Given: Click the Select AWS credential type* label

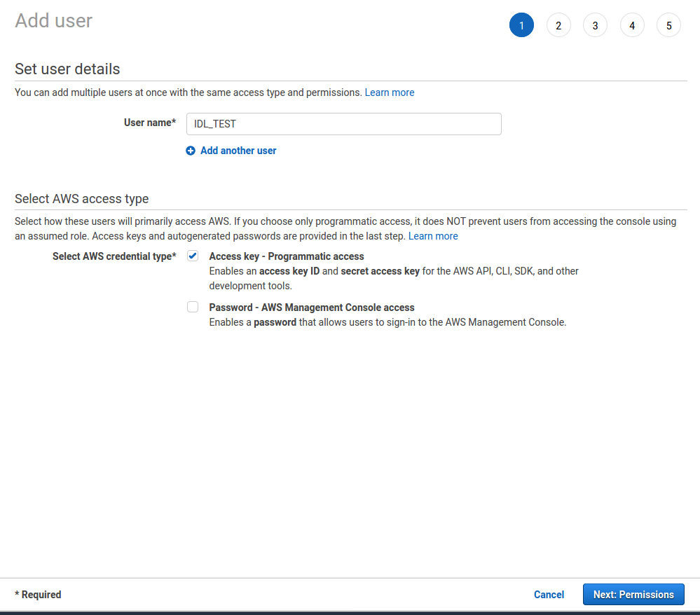Looking at the screenshot, I should coord(114,256).
